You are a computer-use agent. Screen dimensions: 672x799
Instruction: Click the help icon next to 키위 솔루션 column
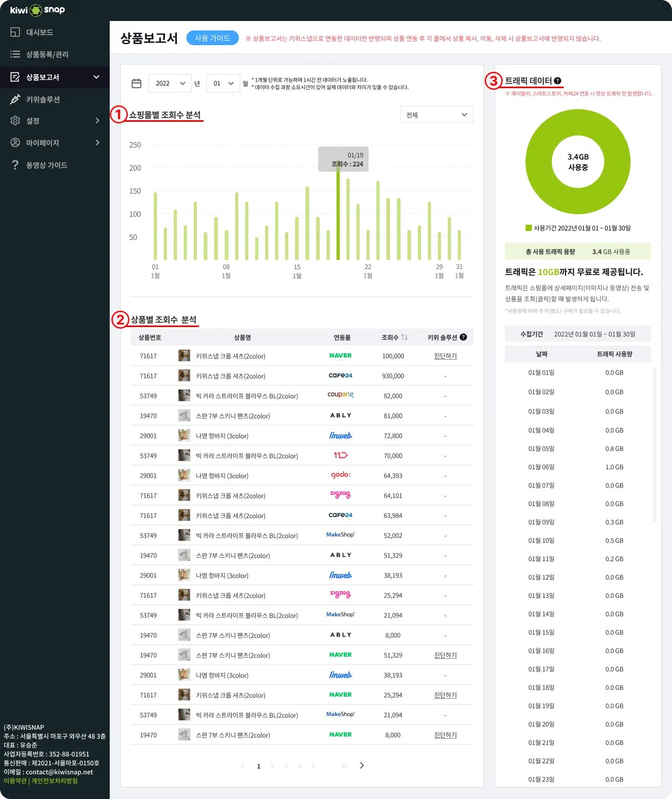[463, 337]
